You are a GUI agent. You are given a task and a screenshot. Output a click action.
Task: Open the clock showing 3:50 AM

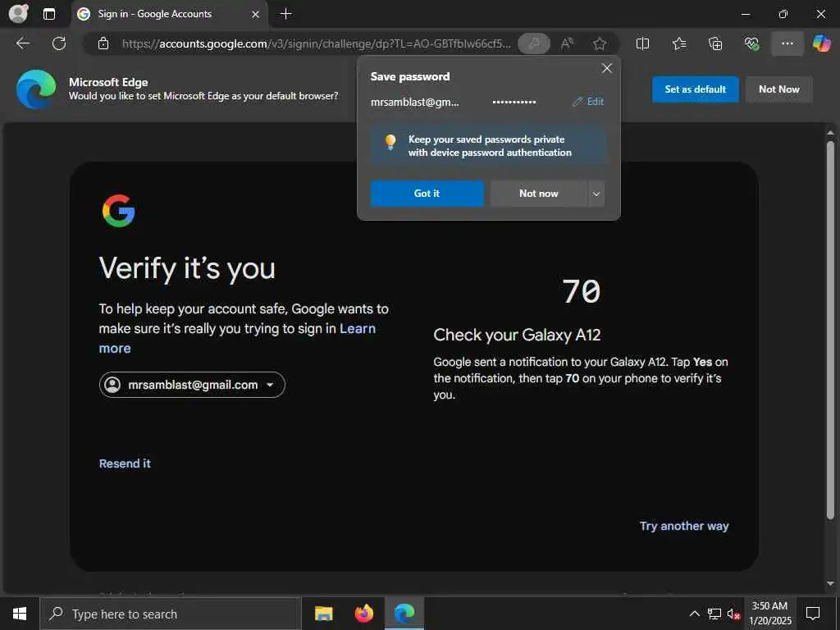(x=769, y=614)
